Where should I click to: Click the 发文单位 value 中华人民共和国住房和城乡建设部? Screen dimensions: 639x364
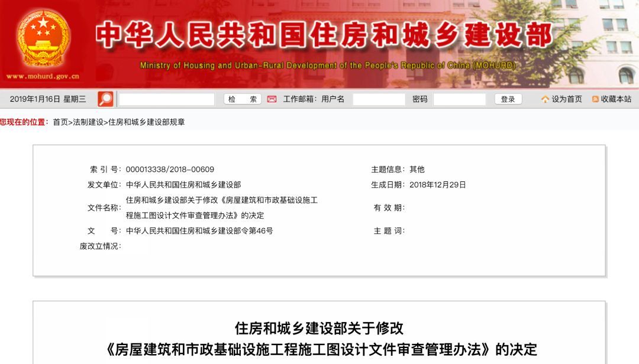183,185
